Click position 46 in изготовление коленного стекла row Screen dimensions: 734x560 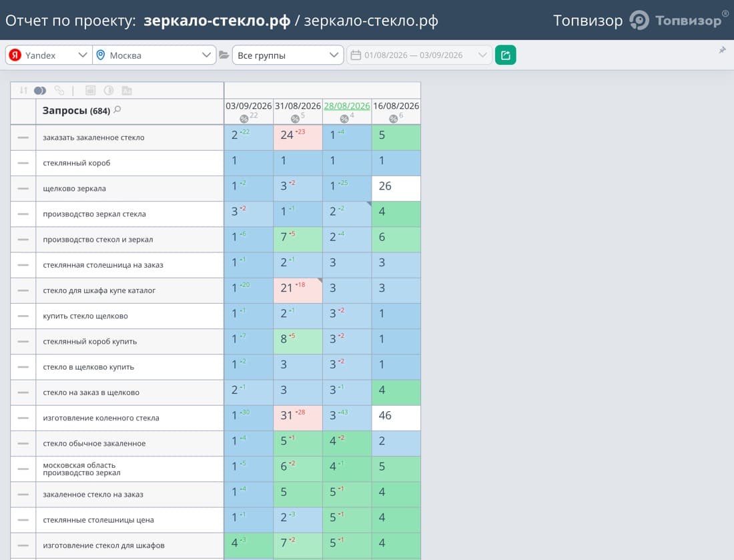click(396, 418)
